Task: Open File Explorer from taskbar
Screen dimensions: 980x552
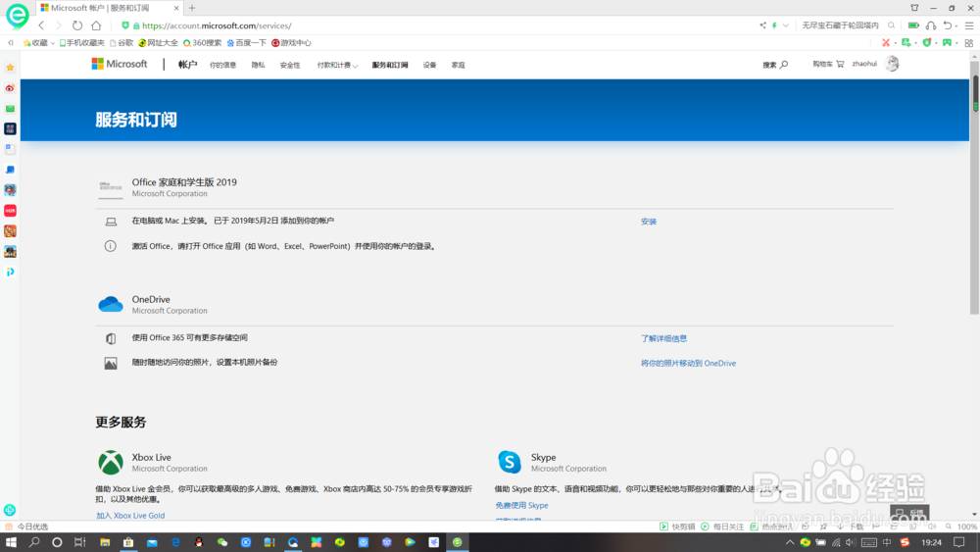Action: (x=105, y=542)
